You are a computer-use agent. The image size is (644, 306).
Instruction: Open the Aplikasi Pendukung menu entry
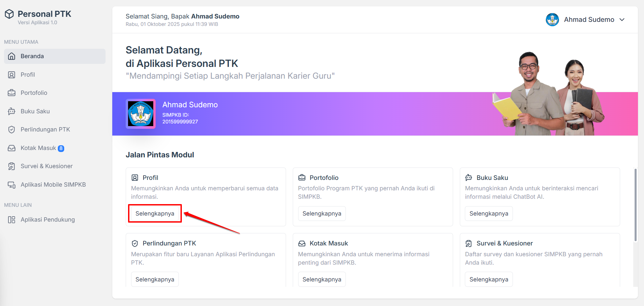47,220
